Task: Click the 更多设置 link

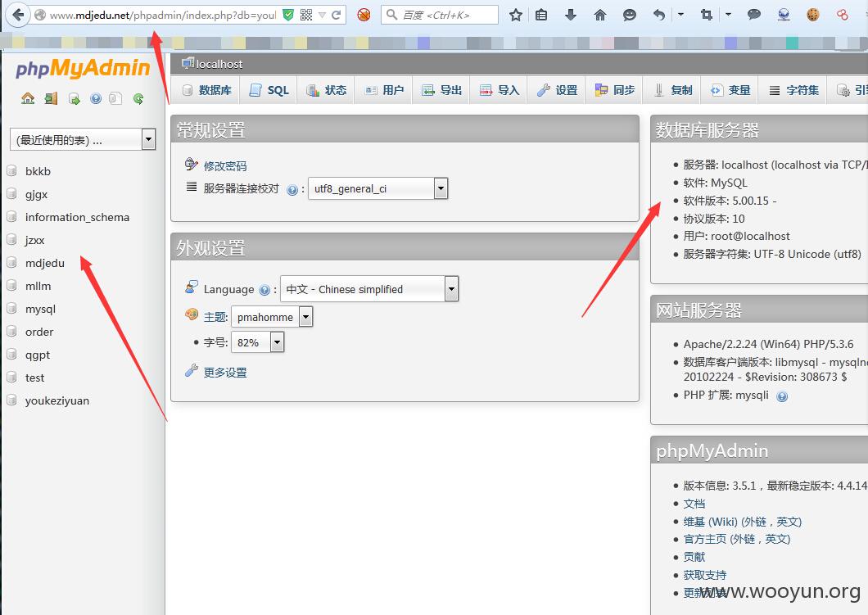Action: [x=224, y=373]
